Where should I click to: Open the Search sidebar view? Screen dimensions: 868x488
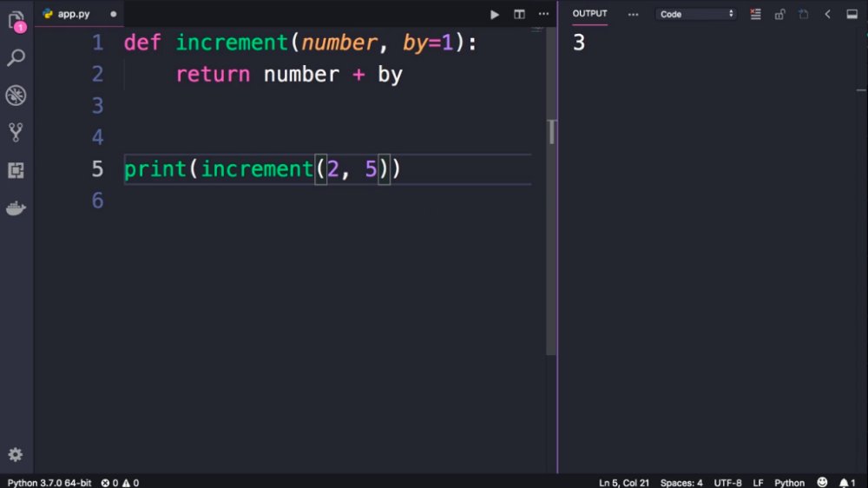pyautogui.click(x=16, y=57)
